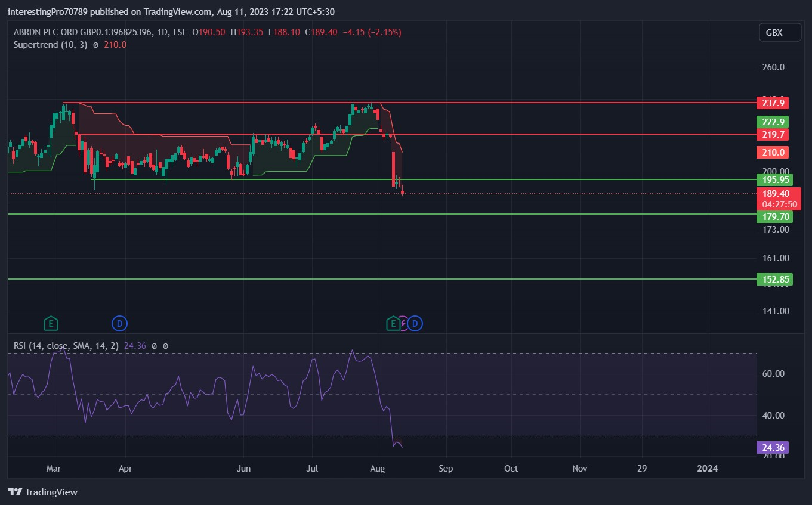Click the Apr label on time axis
Image resolution: width=812 pixels, height=505 pixels.
(125, 469)
